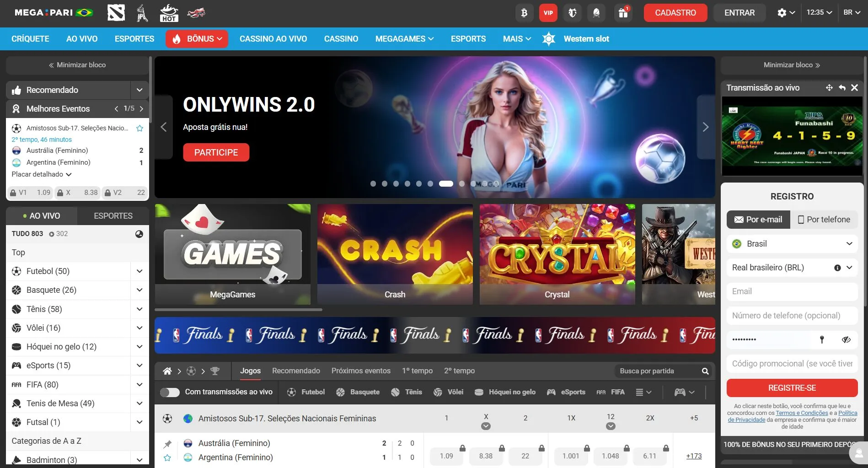Open settings gear menu

pyautogui.click(x=786, y=13)
